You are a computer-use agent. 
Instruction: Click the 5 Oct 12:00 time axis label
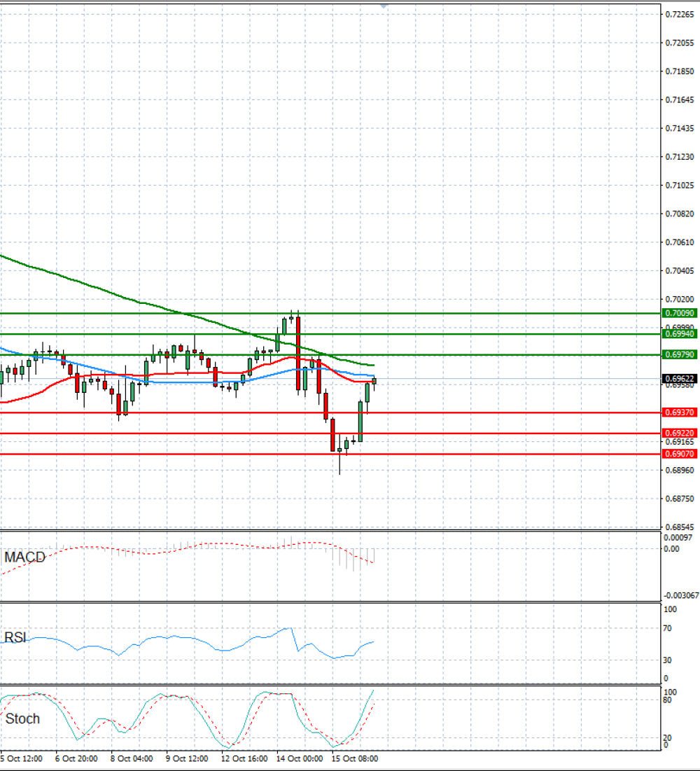(21, 758)
